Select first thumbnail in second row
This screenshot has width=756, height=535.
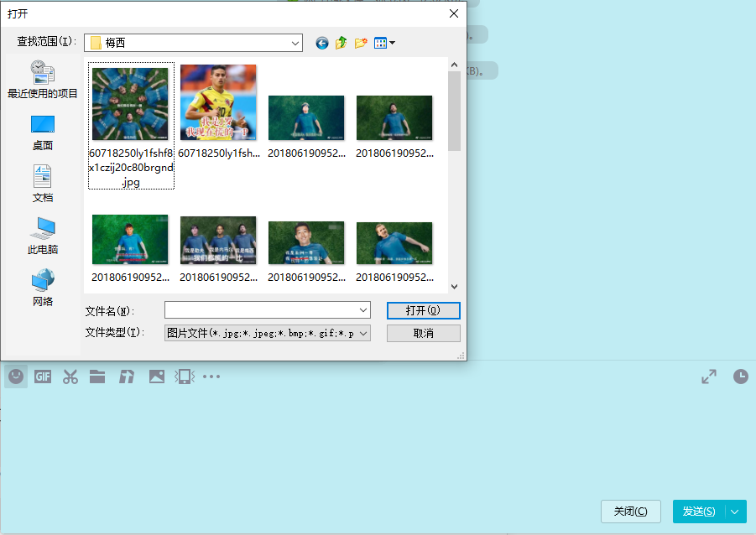[x=130, y=240]
